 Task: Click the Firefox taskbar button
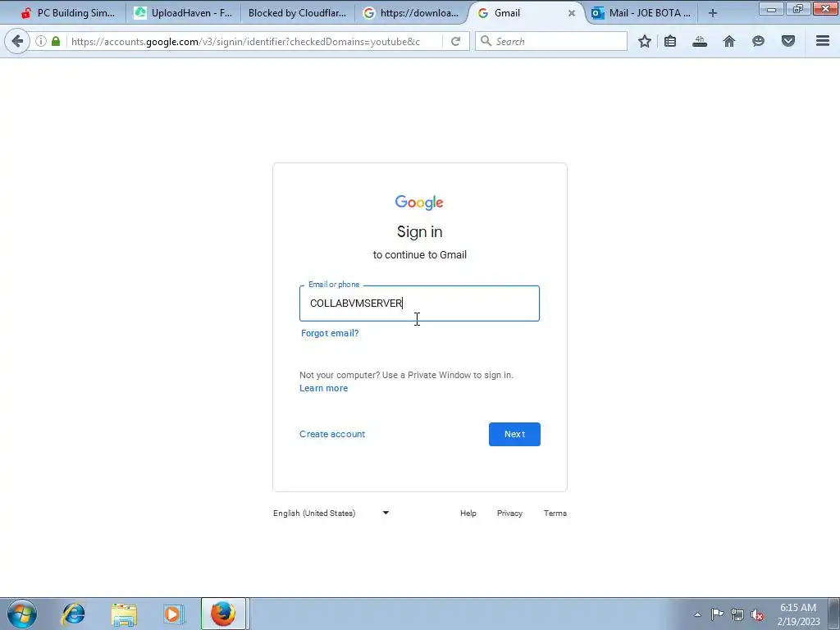(223, 614)
